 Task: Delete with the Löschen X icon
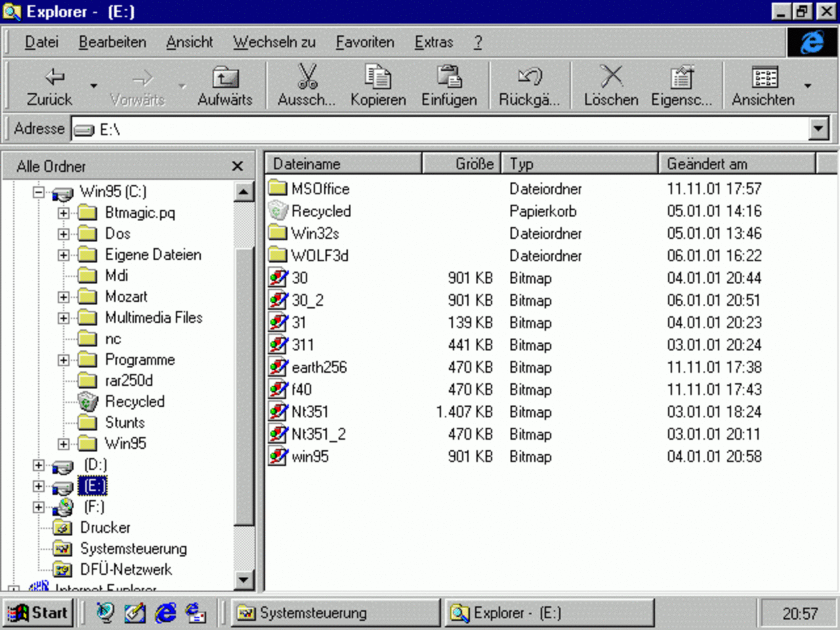tap(612, 76)
